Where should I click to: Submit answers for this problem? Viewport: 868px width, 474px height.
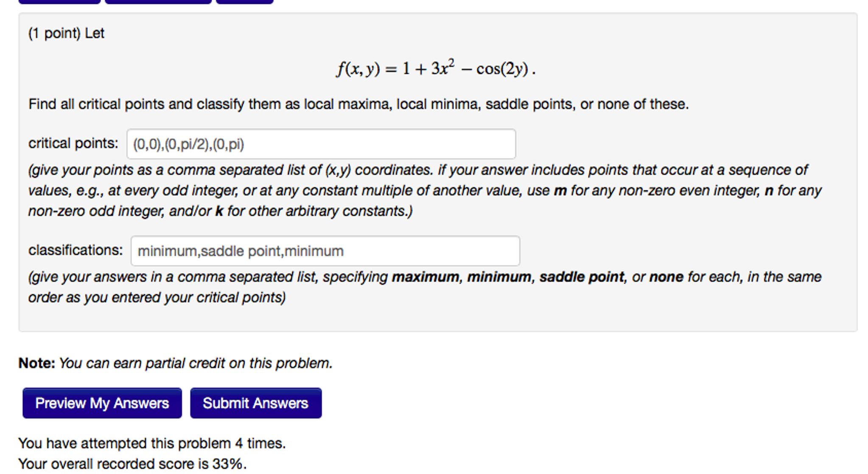tap(255, 403)
